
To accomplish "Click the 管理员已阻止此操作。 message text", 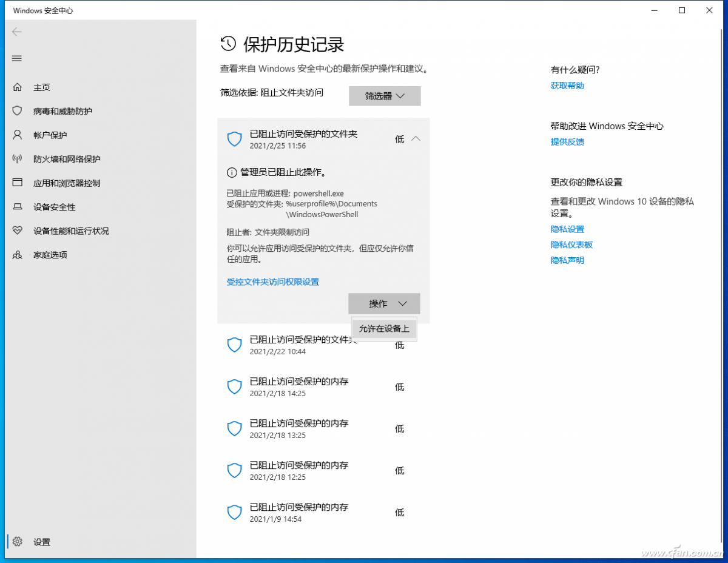I will tap(283, 172).
